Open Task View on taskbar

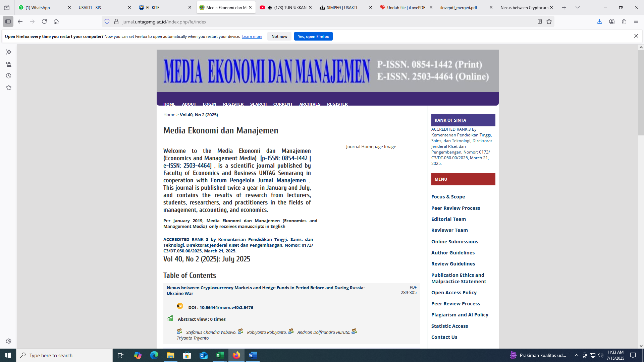click(121, 355)
